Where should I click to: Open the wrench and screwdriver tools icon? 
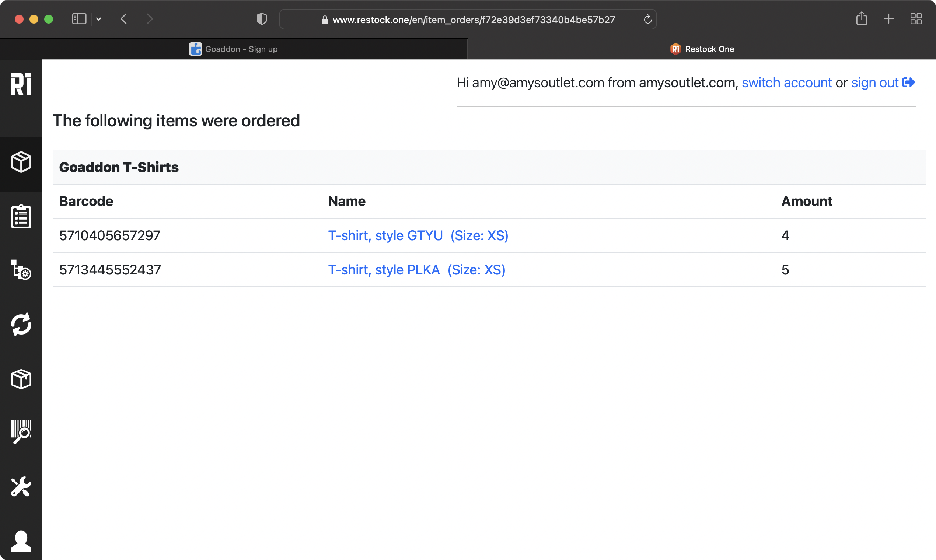click(21, 486)
